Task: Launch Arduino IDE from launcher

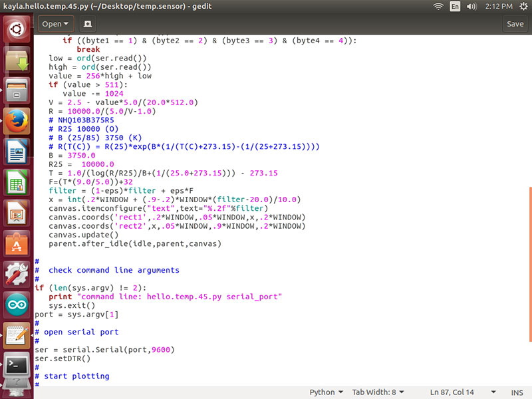Action: coord(16,305)
